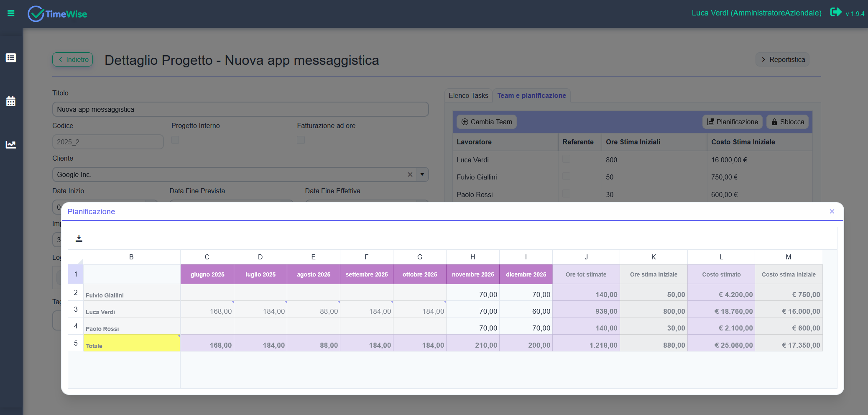Select the column B header

(x=131, y=257)
